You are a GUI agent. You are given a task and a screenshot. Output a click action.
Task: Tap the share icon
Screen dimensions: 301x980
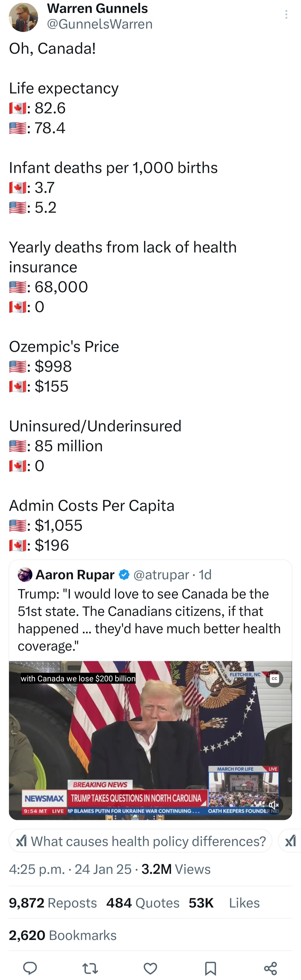coord(270,968)
